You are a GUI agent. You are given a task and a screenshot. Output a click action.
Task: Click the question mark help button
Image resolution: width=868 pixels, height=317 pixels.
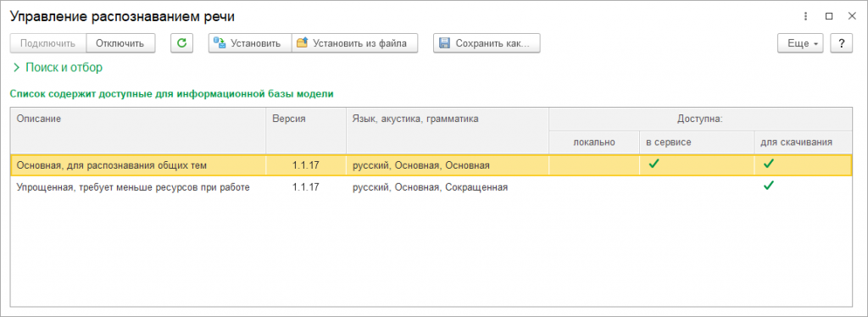[842, 43]
